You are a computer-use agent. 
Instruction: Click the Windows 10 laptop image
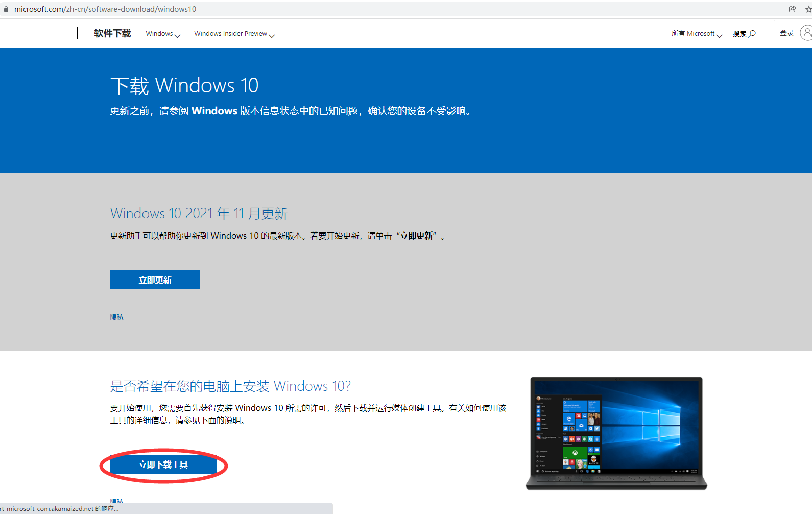pos(616,433)
